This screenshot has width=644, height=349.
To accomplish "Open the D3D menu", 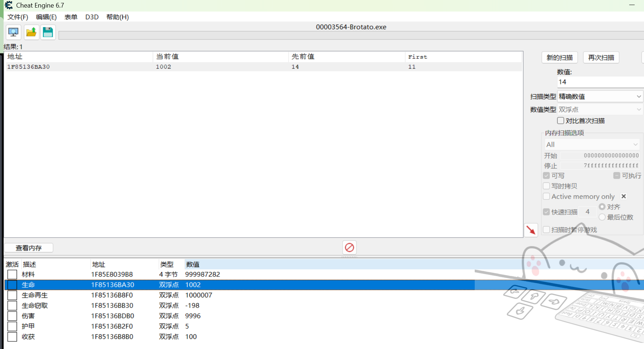I will 92,17.
